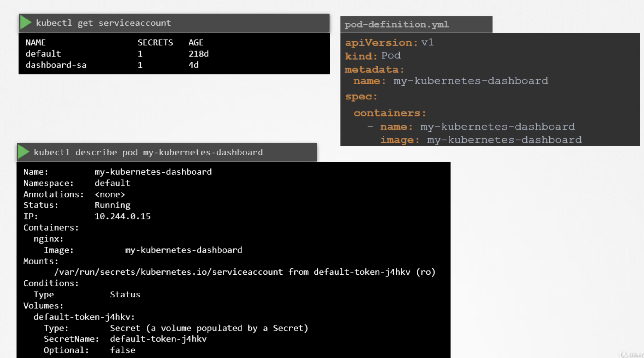The width and height of the screenshot is (644, 358).
Task: Select the 'dashboard-sa' service account name
Action: click(x=56, y=65)
